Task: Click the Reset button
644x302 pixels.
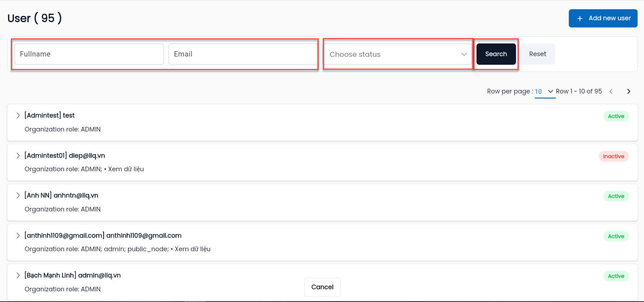Action: (x=538, y=54)
